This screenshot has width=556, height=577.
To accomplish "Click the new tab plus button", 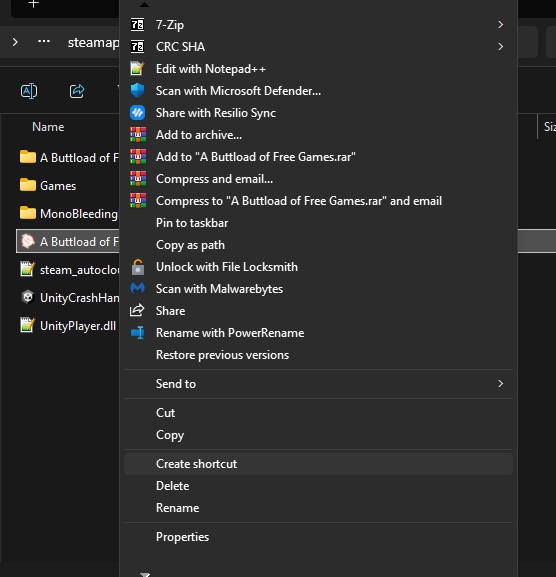I will click(33, 4).
